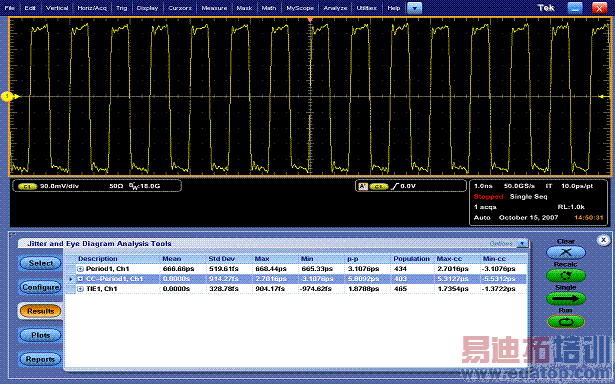Image resolution: width=615 pixels, height=384 pixels.
Task: Open the Trig menu
Action: [x=122, y=8]
